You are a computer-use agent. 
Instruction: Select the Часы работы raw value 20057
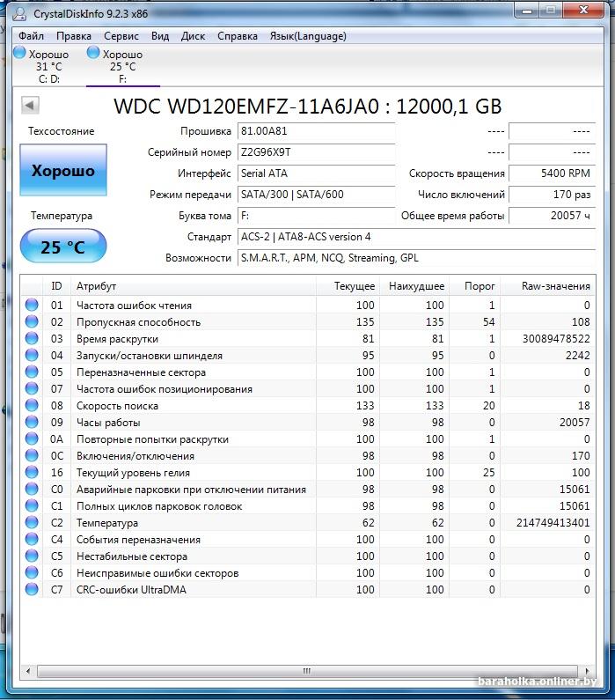tap(575, 423)
